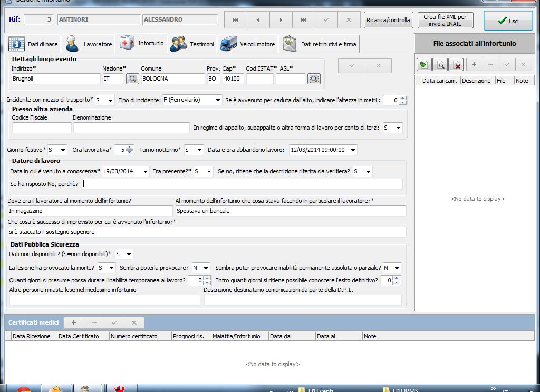Expand the Era presente dropdown

tap(209, 171)
